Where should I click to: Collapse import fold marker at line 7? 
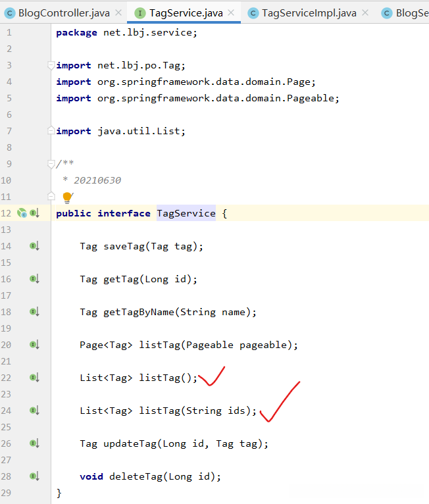click(51, 130)
